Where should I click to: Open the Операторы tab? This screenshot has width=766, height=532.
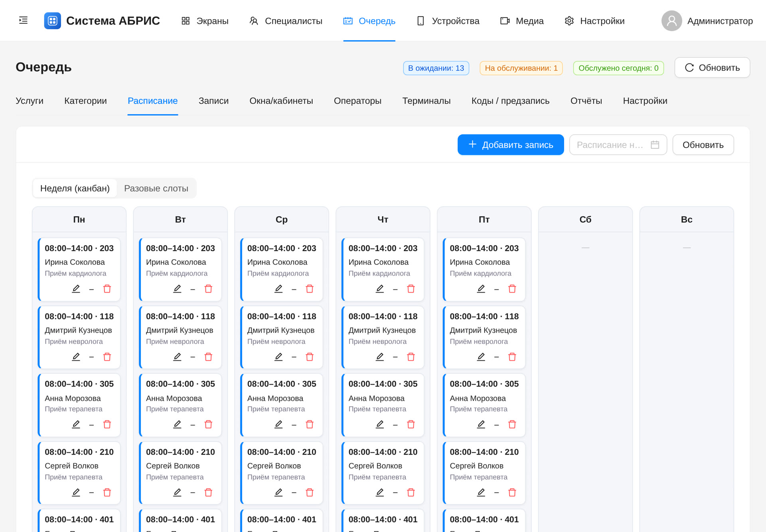coord(357,101)
